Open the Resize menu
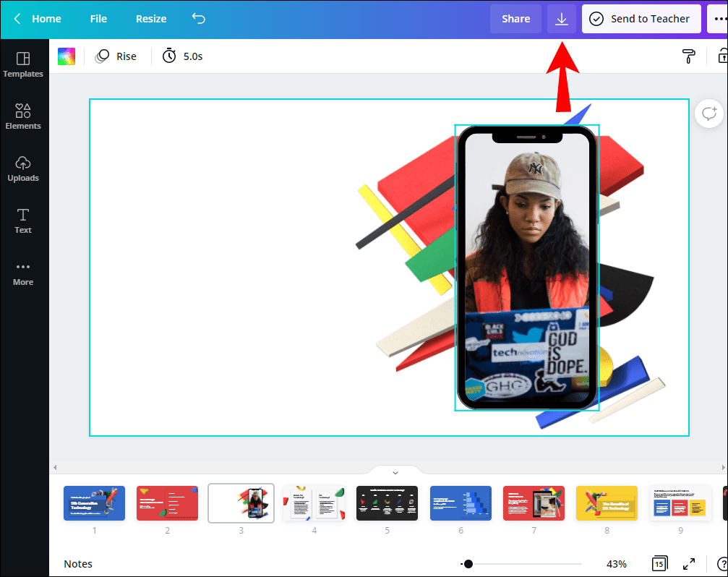728x577 pixels. tap(150, 19)
